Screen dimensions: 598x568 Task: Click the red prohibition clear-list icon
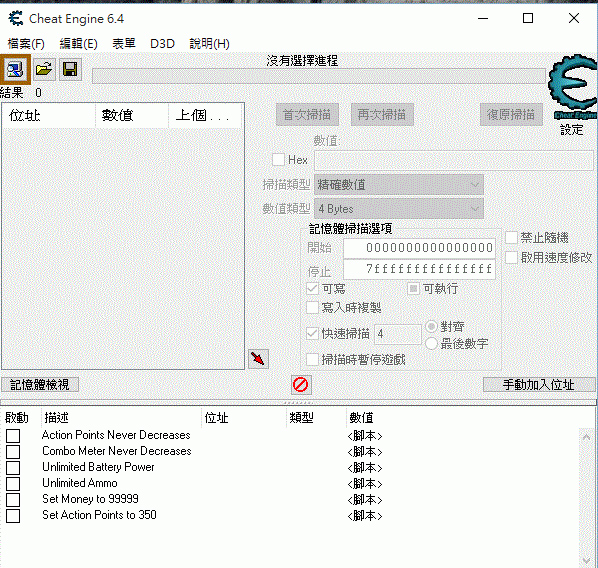(301, 385)
